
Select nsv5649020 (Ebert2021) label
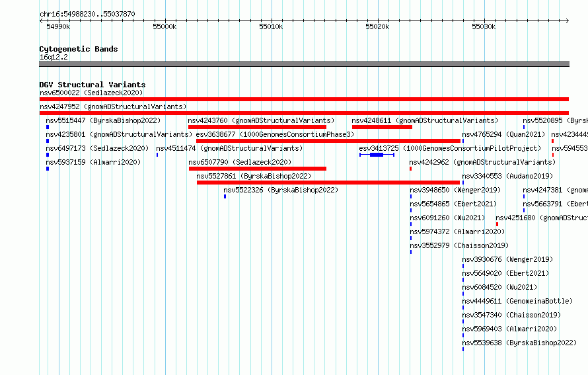tap(505, 273)
